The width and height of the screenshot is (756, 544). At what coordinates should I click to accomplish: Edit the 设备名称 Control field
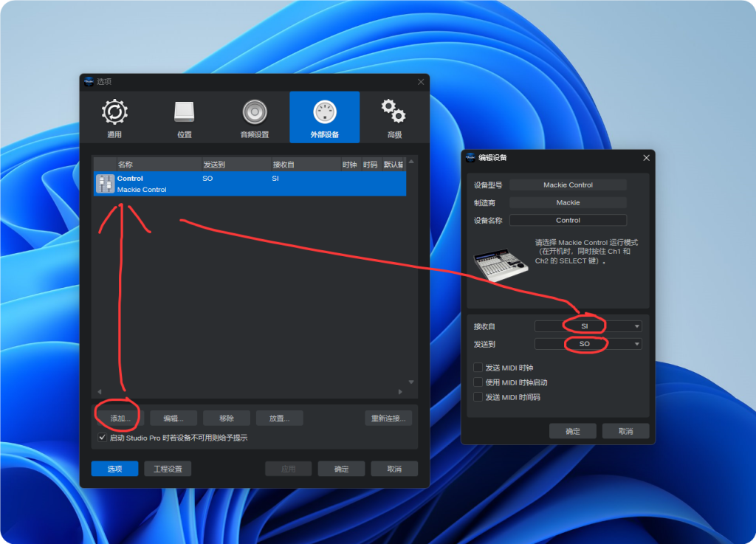[x=568, y=220]
